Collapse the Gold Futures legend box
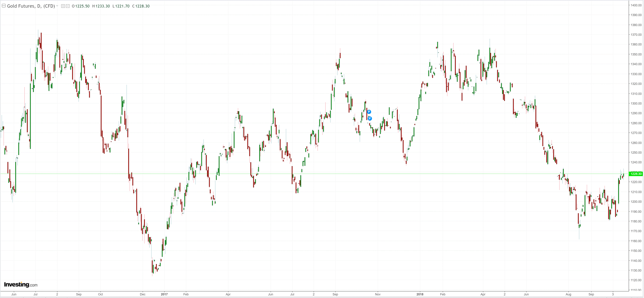 [4, 6]
